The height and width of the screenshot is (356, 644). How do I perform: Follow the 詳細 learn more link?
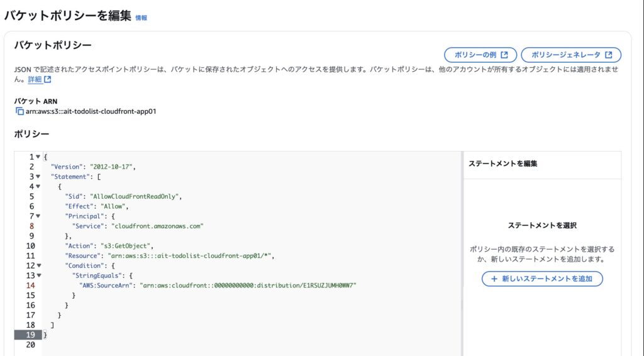[35, 79]
